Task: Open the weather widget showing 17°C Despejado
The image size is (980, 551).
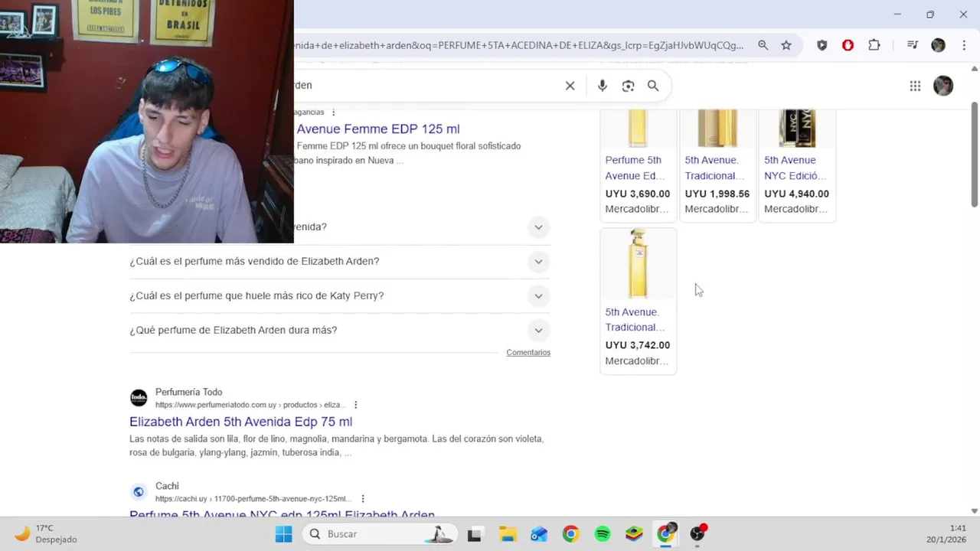Action: [x=46, y=533]
